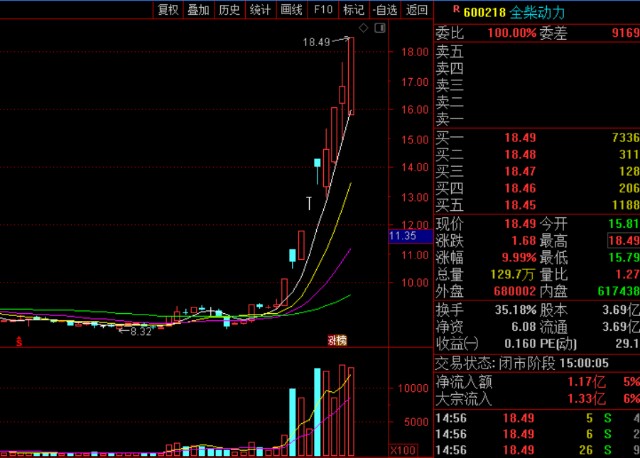Click the 标记 mark button
The width and height of the screenshot is (640, 458).
[x=353, y=10]
